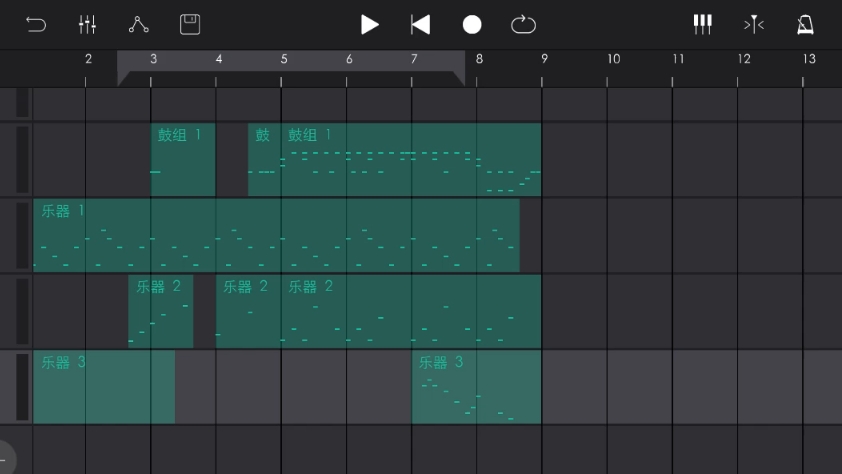Click bar 2 on the timeline ruler
The width and height of the screenshot is (842, 474).
tap(88, 59)
